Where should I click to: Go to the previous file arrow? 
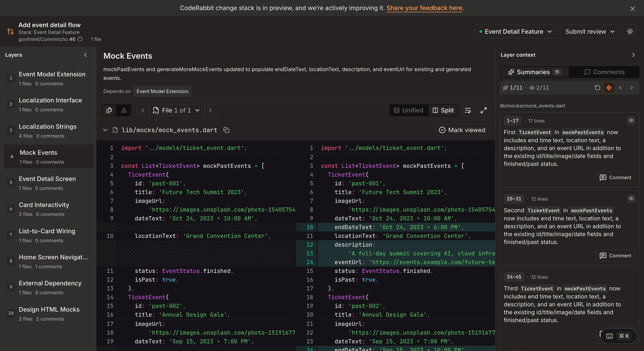click(143, 110)
